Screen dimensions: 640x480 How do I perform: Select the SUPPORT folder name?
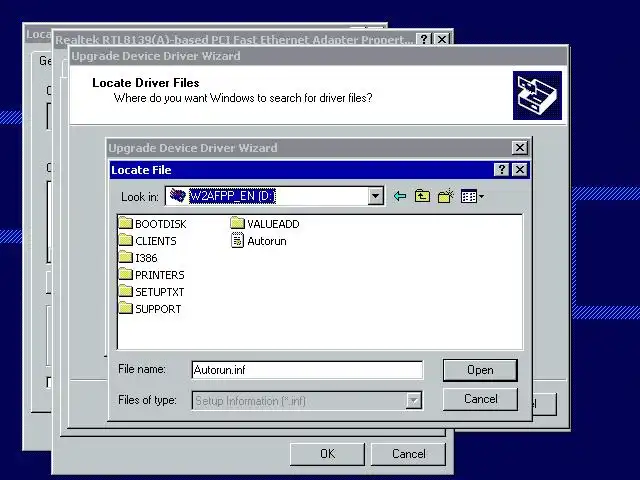158,309
